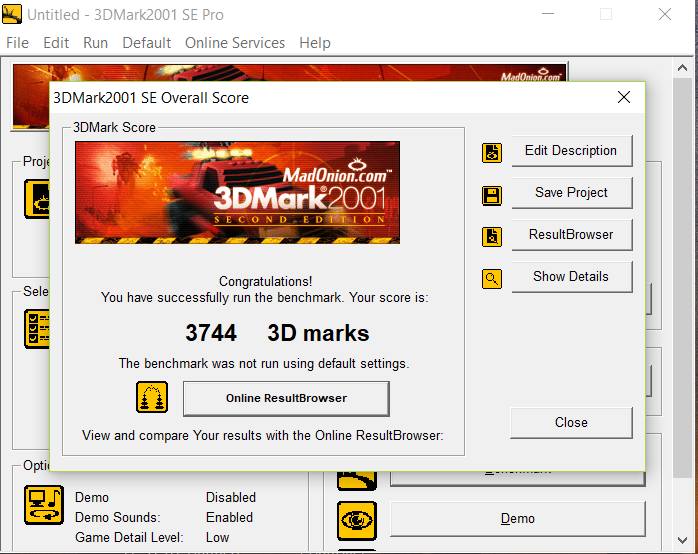Open the Run menu
Image resolution: width=698 pixels, height=554 pixels.
click(x=95, y=43)
